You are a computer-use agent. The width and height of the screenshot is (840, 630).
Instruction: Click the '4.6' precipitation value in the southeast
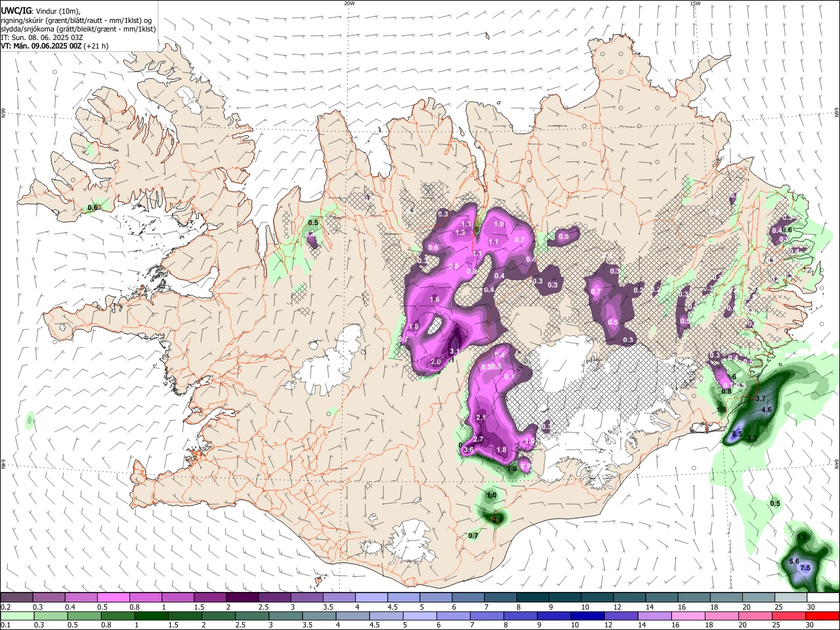click(766, 409)
